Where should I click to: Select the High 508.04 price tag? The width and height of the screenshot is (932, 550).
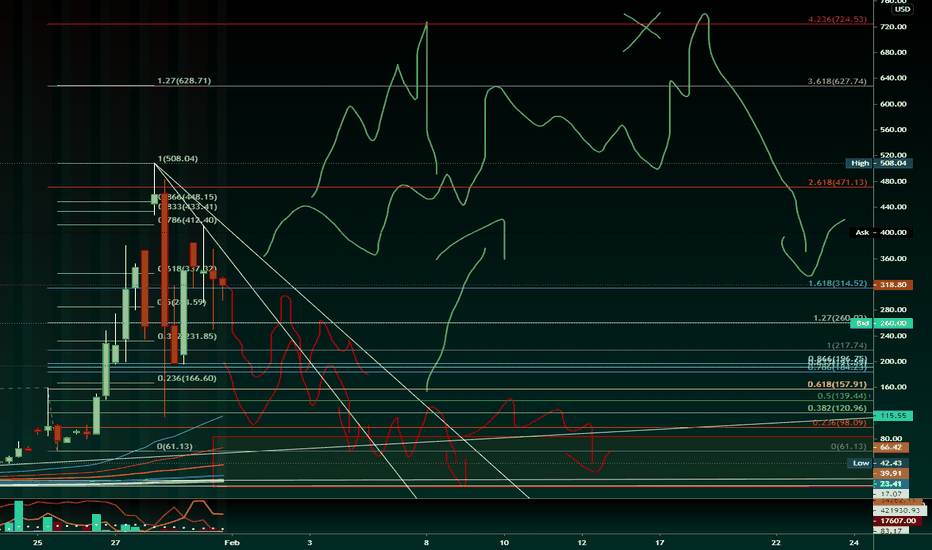click(x=879, y=163)
